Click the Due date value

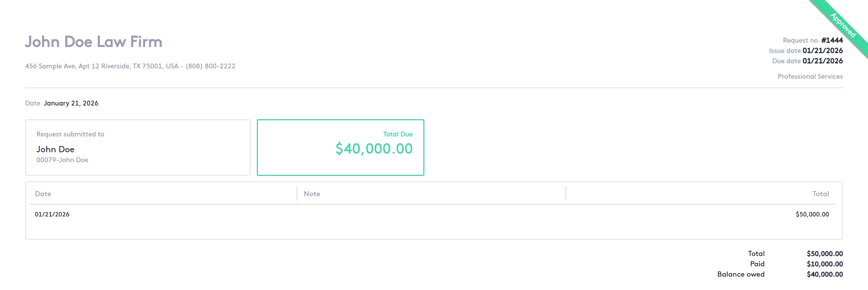point(822,61)
